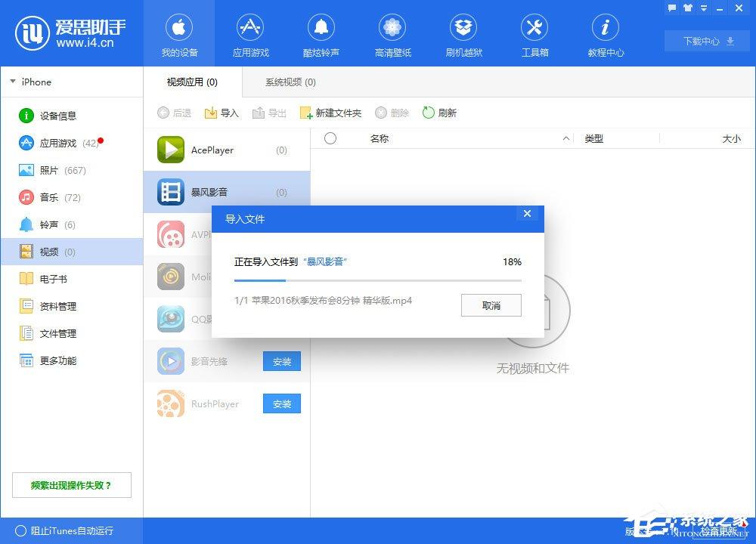This screenshot has height=544, width=756.
Task: Expand the 下载中心 download dropdown
Action: 705,42
